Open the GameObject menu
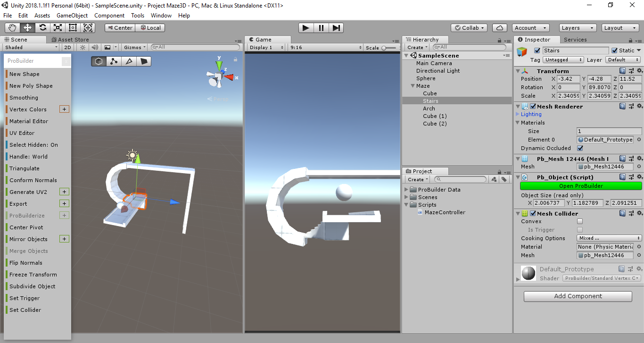 click(x=72, y=16)
